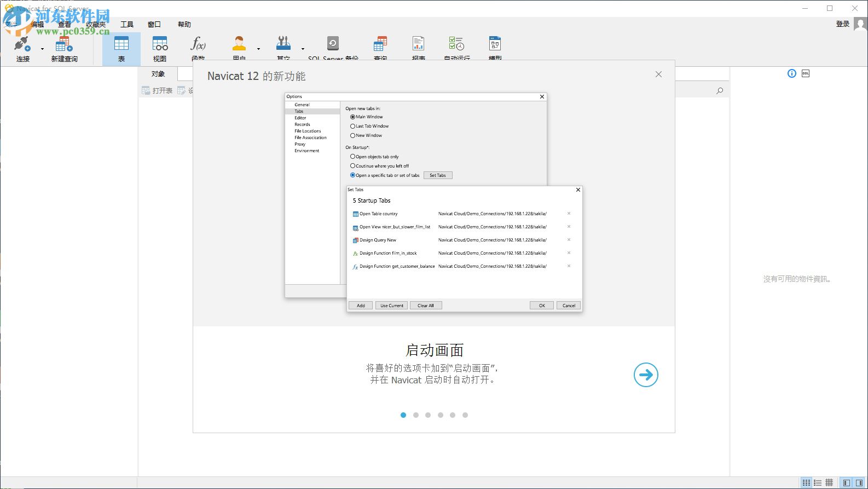Click the user avatar icon beside 登录
The width and height of the screenshot is (868, 489).
860,24
